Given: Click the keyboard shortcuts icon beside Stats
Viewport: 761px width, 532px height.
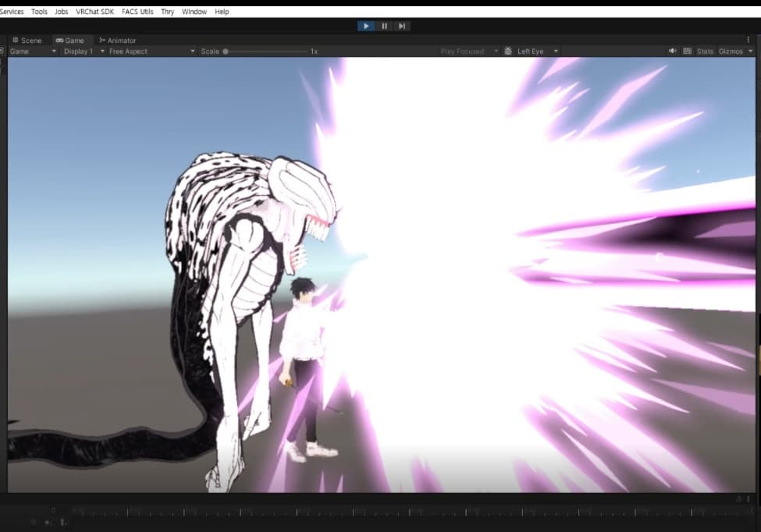Looking at the screenshot, I should click(688, 51).
